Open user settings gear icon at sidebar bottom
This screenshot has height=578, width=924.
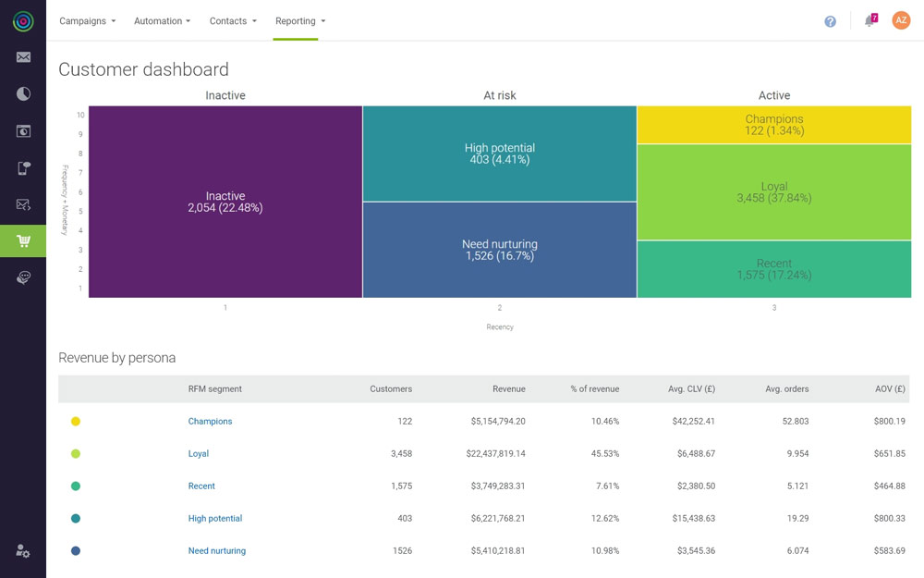(23, 551)
